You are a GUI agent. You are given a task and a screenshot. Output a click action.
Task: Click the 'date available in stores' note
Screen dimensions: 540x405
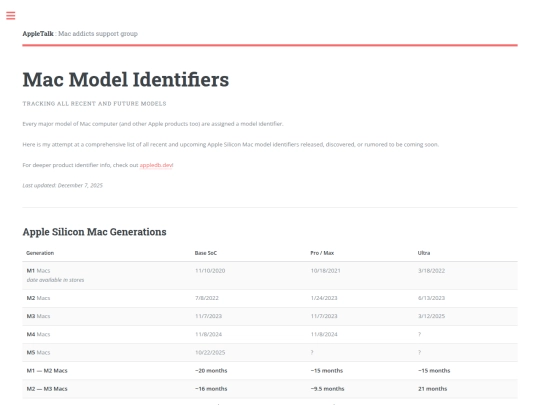pos(55,280)
